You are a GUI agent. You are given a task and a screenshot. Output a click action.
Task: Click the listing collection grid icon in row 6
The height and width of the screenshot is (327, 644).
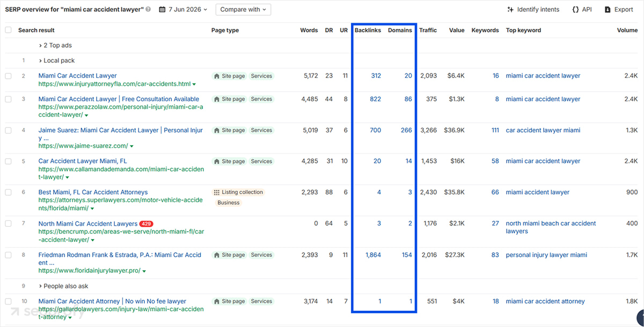[217, 192]
